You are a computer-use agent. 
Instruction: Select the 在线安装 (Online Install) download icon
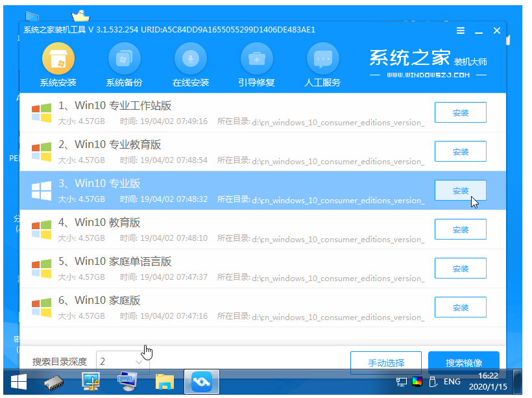pyautogui.click(x=190, y=61)
